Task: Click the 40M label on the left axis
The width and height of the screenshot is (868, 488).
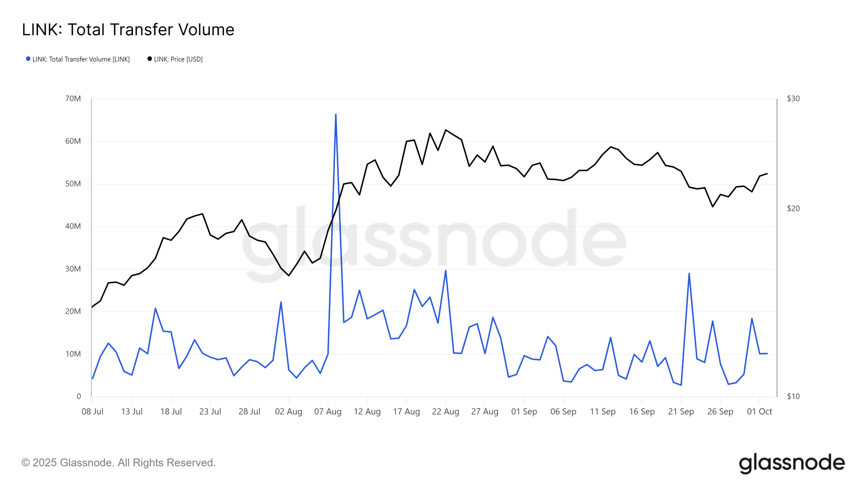Action: 73,226
